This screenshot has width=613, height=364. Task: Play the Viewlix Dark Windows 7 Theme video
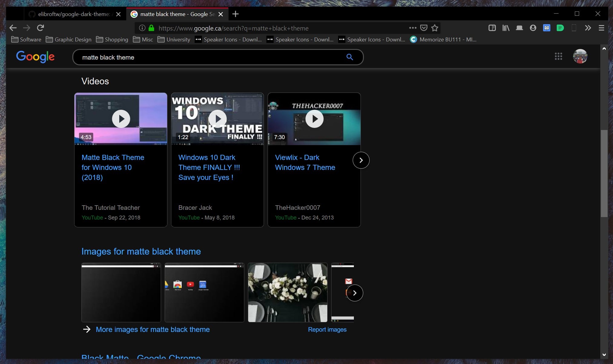[315, 119]
